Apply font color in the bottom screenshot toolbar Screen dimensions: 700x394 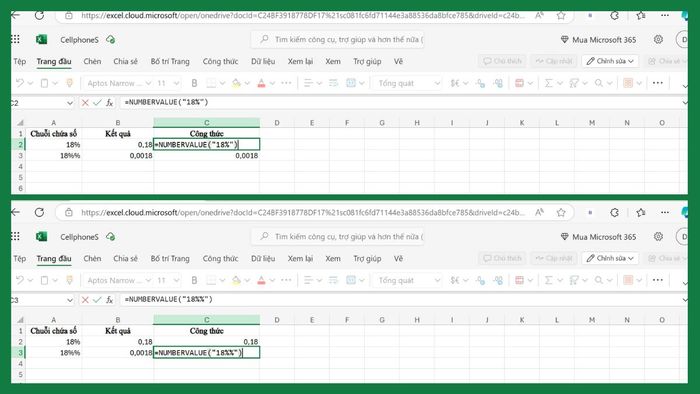262,280
